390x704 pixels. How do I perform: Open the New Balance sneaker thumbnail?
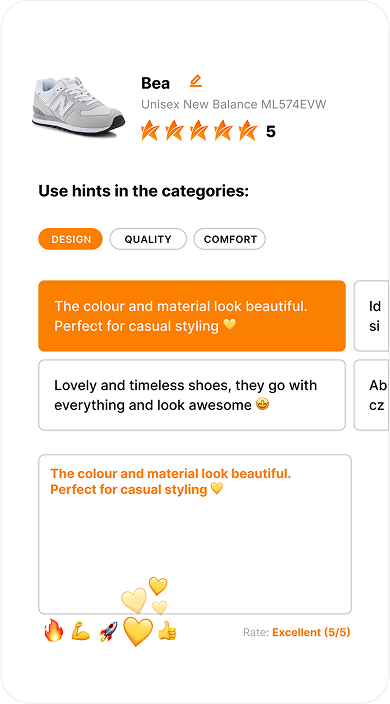point(78,107)
